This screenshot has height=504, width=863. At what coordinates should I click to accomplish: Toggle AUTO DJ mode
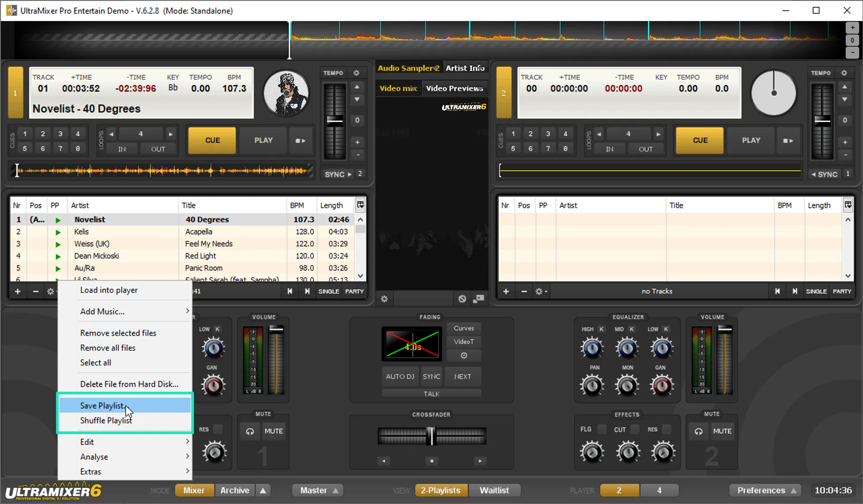tap(400, 376)
